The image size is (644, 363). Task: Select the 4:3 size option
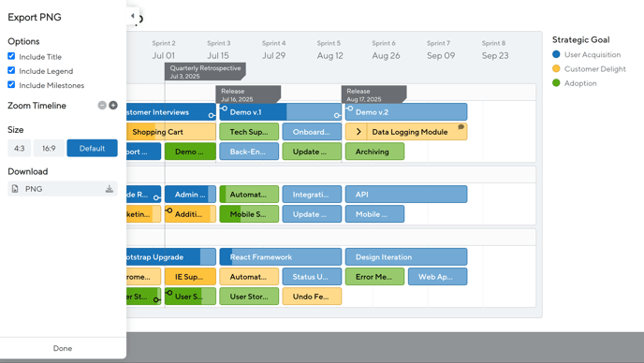tap(20, 148)
